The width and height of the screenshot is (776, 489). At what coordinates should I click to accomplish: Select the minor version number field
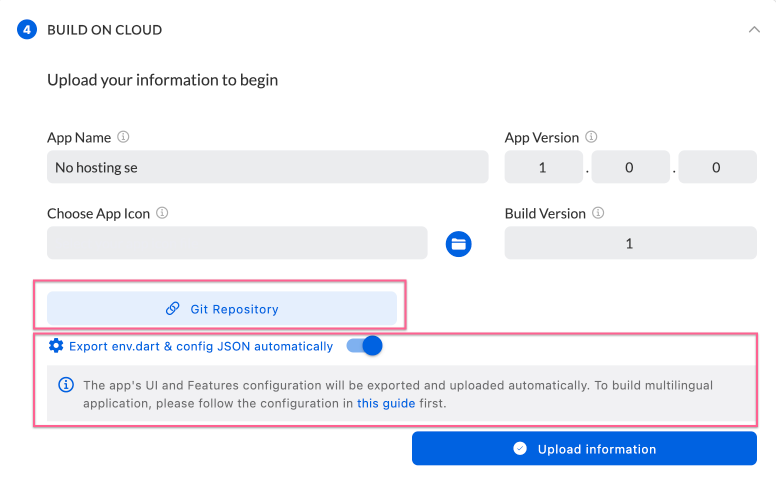(x=630, y=167)
